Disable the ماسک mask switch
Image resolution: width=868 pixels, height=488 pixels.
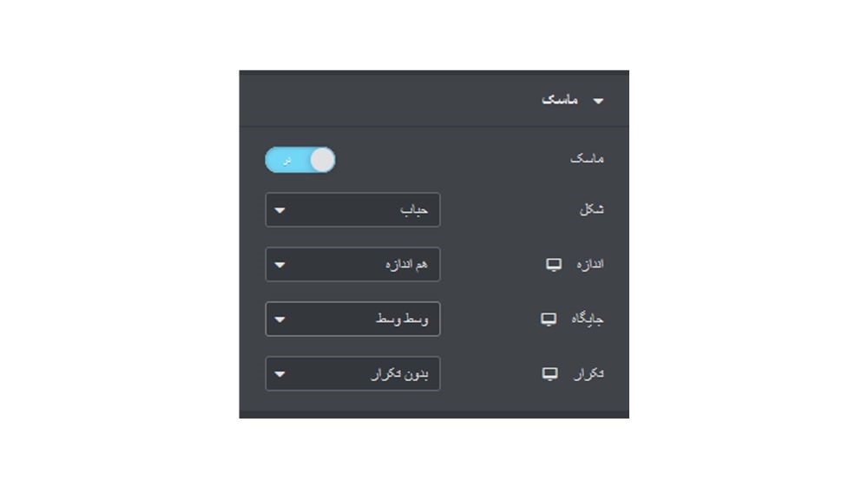[x=300, y=160]
